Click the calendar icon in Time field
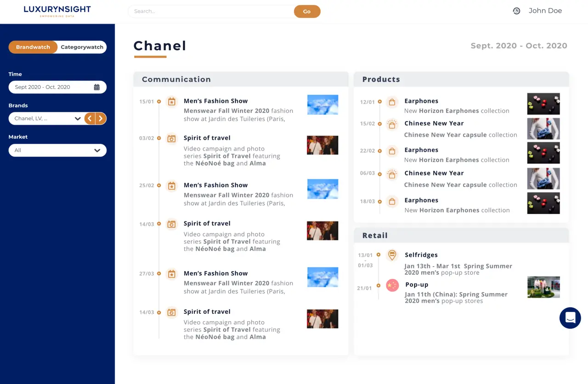 tap(96, 87)
